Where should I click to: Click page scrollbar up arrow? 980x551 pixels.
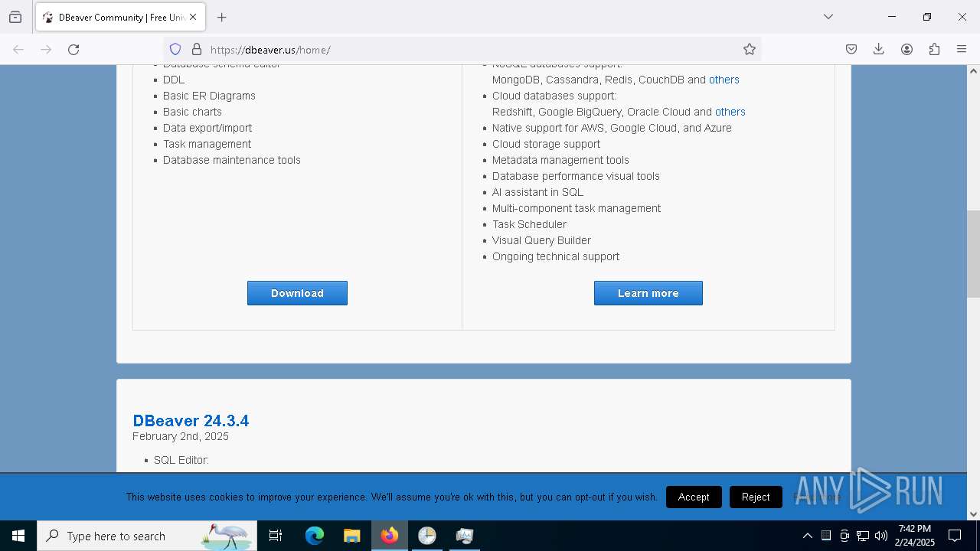973,71
